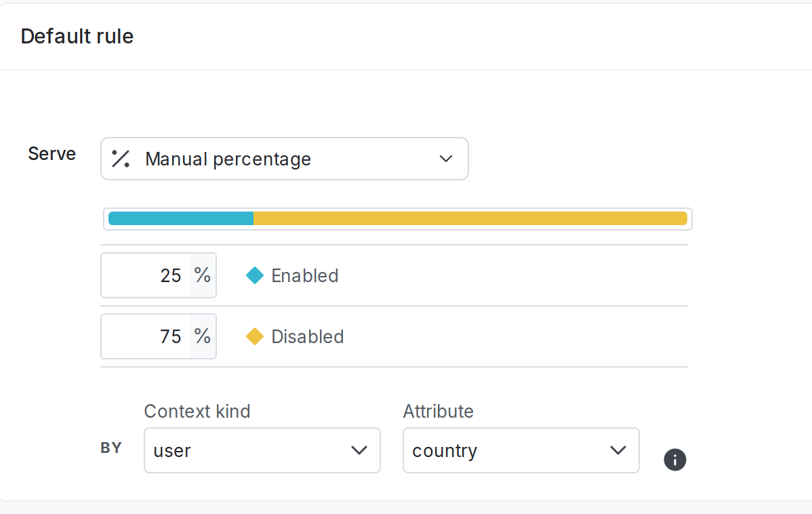812x514 pixels.
Task: Select the Default rule heading
Action: [77, 36]
